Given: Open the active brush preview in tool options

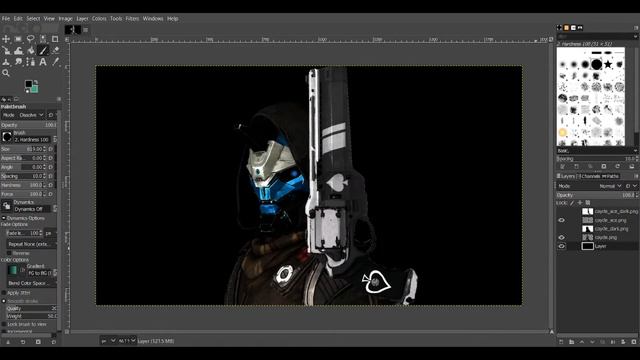Looking at the screenshot, I should (7, 137).
